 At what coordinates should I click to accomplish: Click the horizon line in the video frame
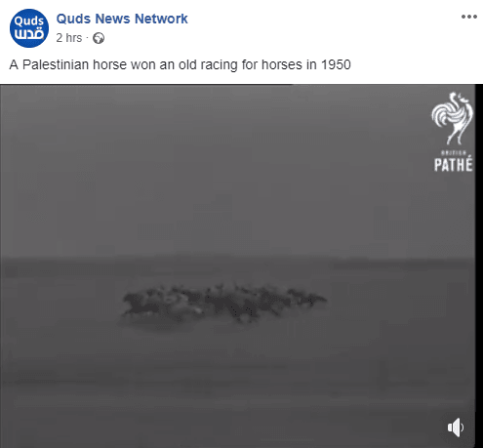pos(237,258)
